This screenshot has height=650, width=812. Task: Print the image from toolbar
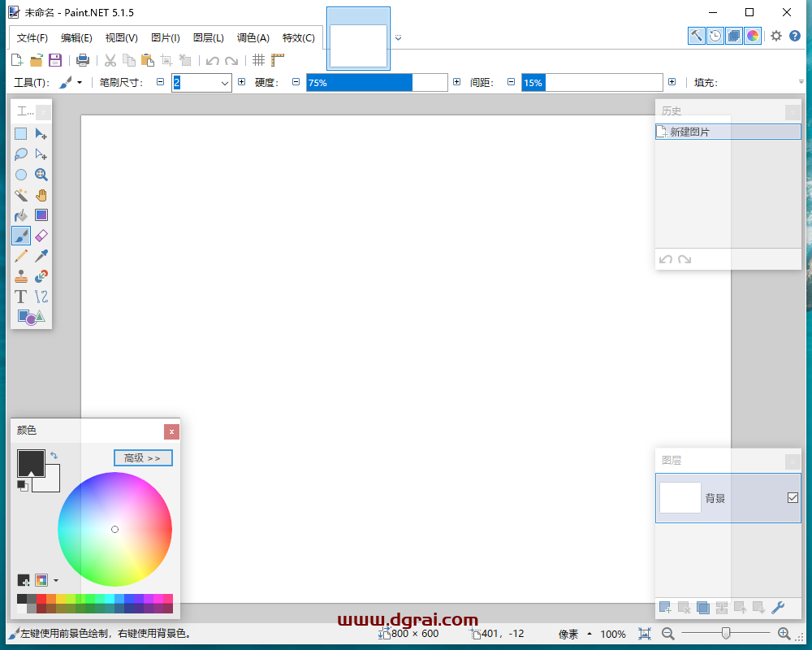coord(82,60)
